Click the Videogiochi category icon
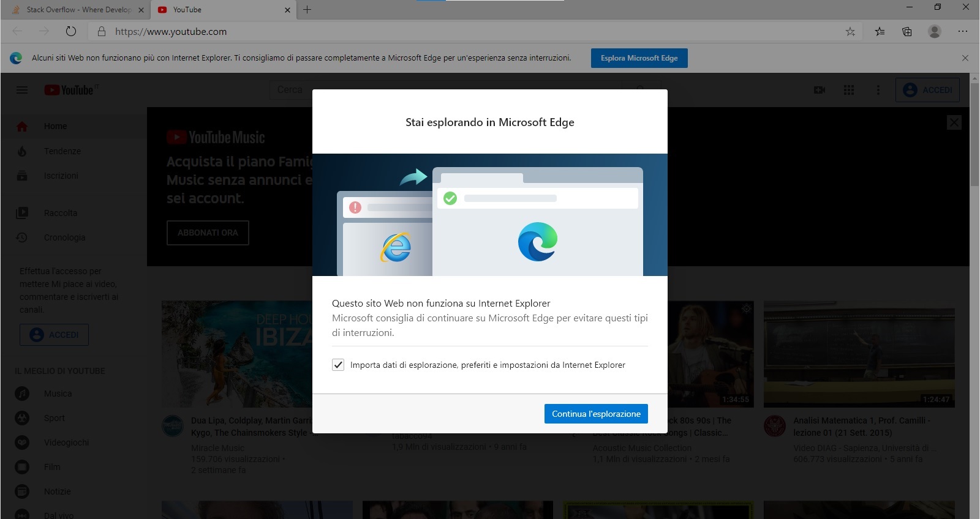Screen dimensions: 980x519 click(22, 442)
